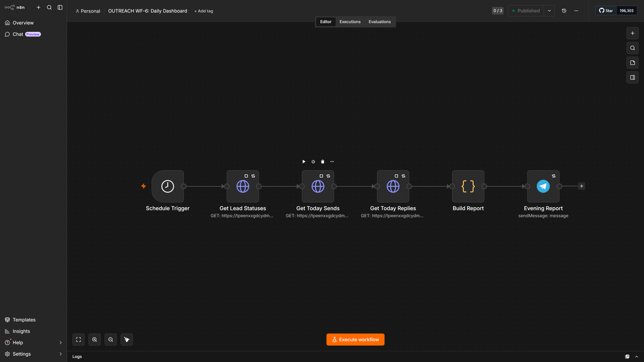This screenshot has width=644, height=362.
Task: Open the node toolbar three-dots menu
Action: pyautogui.click(x=332, y=161)
